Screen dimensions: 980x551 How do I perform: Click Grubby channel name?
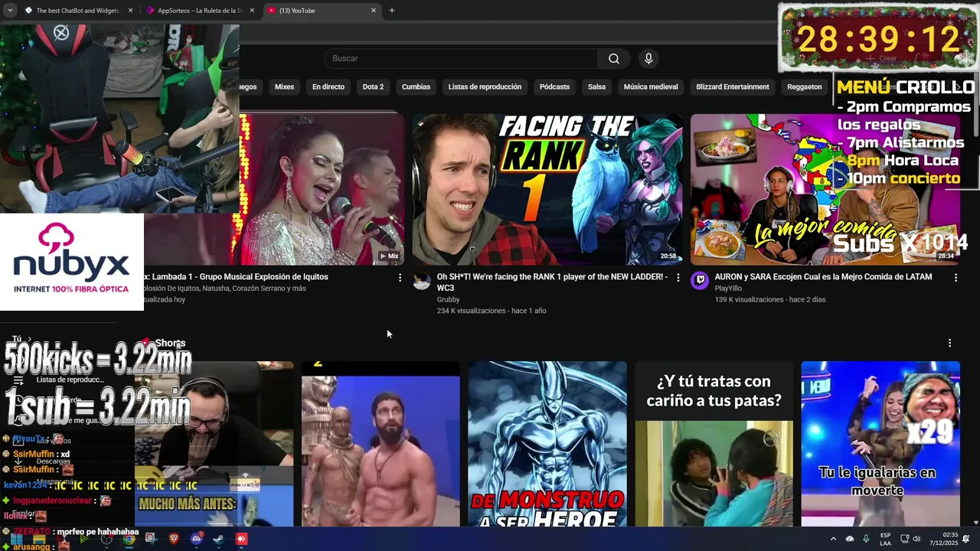tap(448, 300)
